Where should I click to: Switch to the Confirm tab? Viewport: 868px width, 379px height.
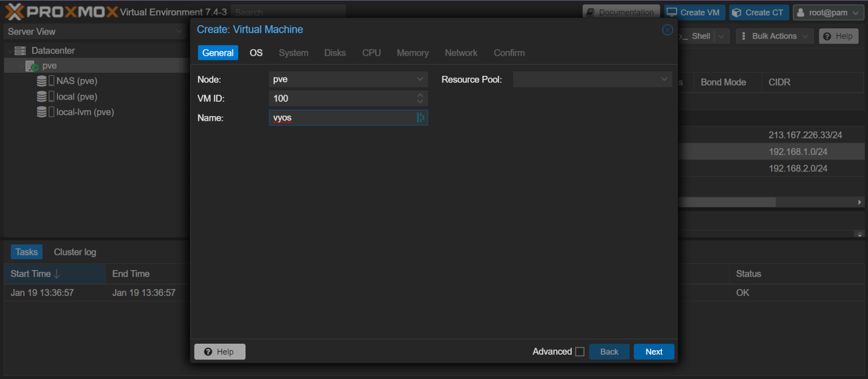point(509,53)
